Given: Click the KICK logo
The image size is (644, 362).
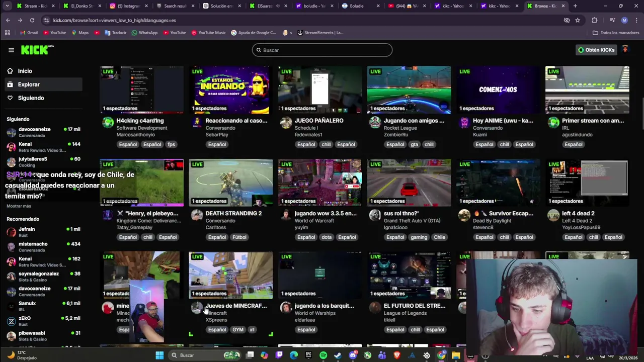Looking at the screenshot, I should pyautogui.click(x=37, y=50).
